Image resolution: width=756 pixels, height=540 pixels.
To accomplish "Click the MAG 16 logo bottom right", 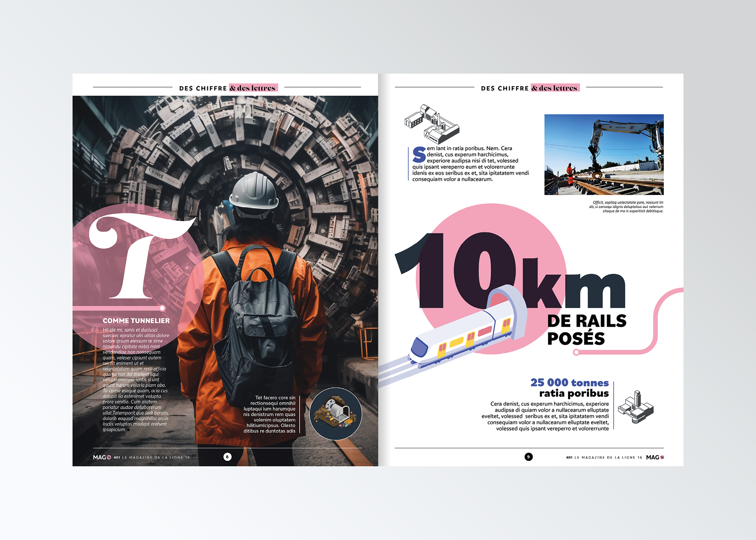I will pos(655,457).
